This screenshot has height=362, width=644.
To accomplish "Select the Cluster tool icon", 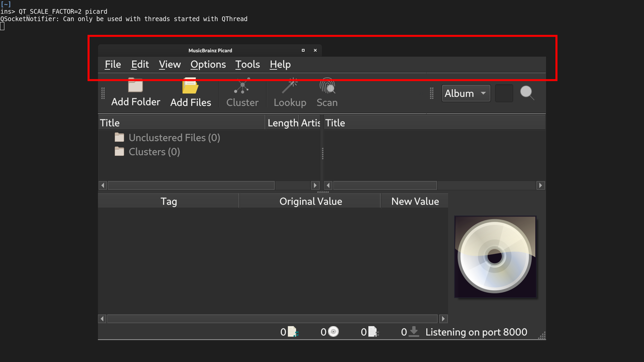I will pos(242,85).
